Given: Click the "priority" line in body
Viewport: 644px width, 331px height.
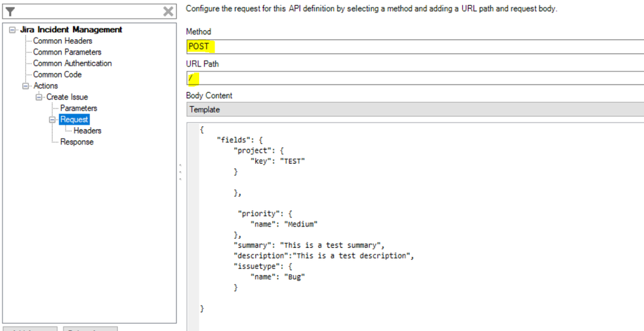Looking at the screenshot, I should (265, 214).
